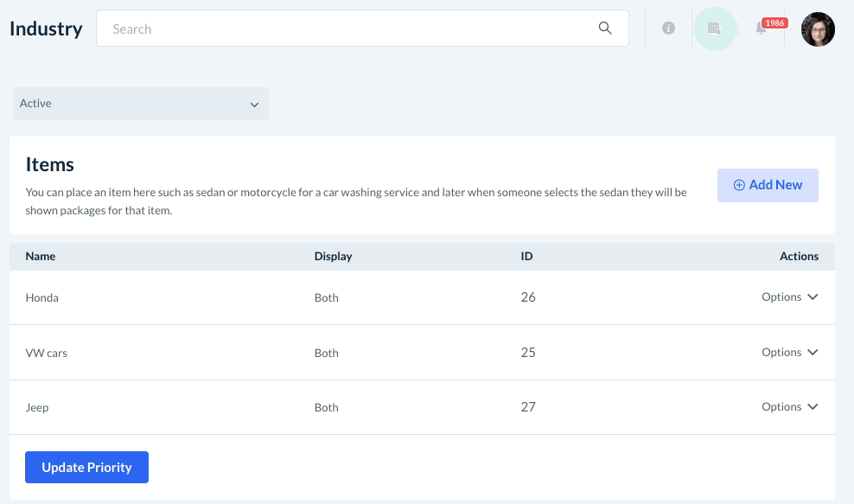Image resolution: width=854 pixels, height=504 pixels.
Task: Open the calendar icon
Action: point(714,29)
